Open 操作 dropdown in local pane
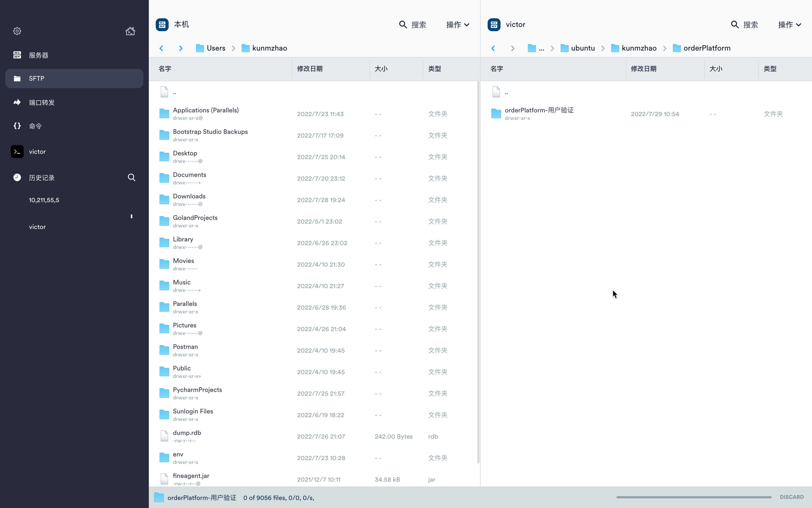The image size is (812, 508). pyautogui.click(x=458, y=24)
